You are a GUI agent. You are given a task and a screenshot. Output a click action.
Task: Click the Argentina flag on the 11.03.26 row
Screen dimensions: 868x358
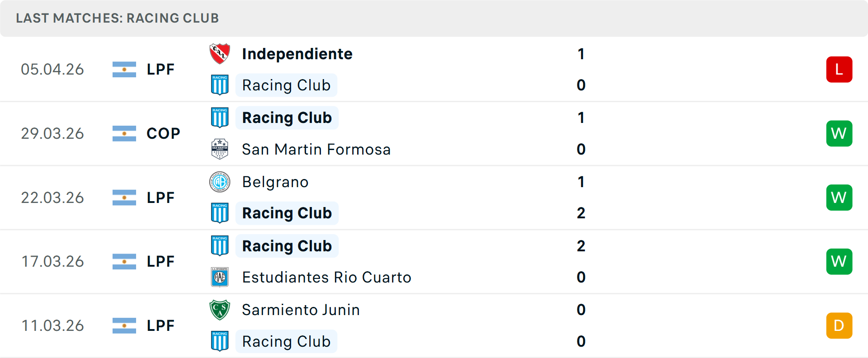click(124, 325)
